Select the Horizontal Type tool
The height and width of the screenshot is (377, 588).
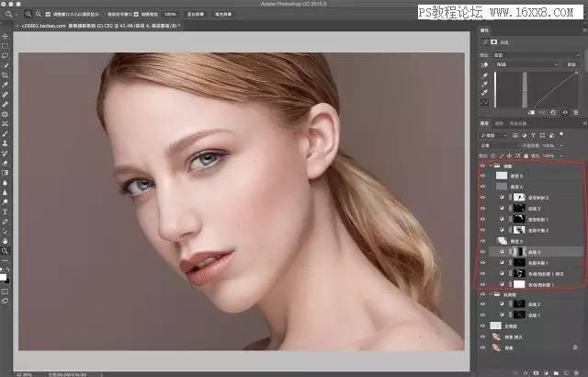click(x=5, y=211)
